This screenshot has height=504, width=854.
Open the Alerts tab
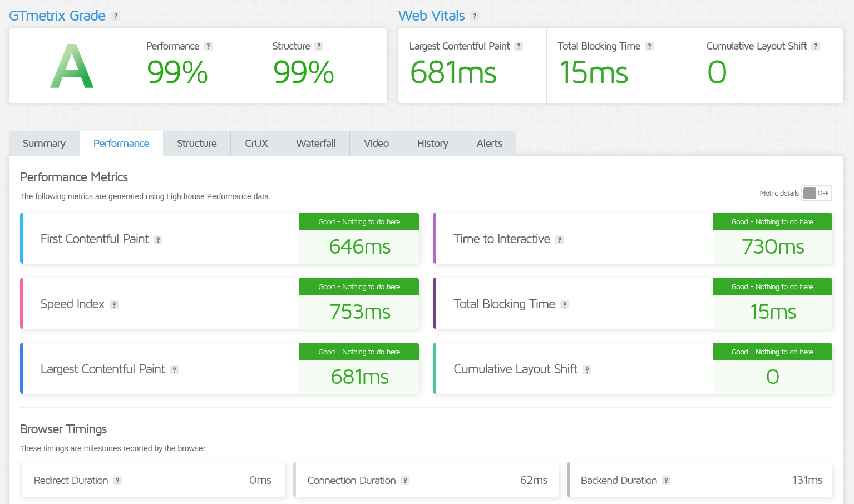[489, 144]
